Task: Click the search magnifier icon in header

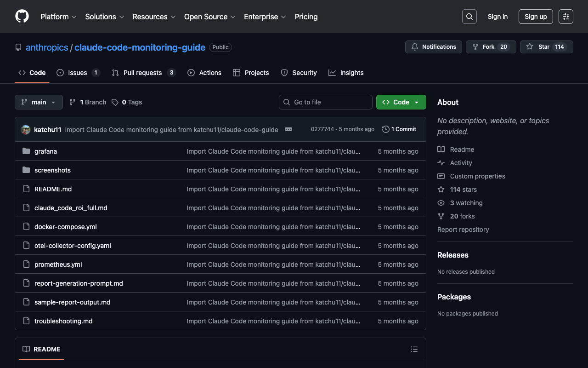Action: pos(469,17)
